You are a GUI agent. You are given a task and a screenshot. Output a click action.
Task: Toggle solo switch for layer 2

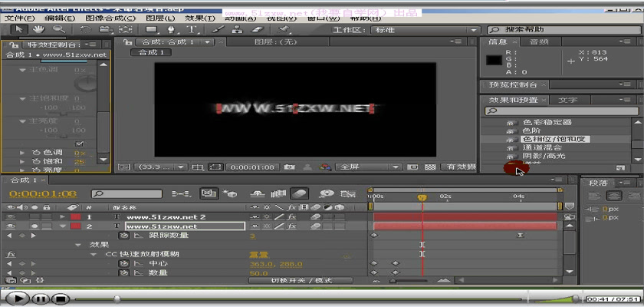(x=35, y=226)
